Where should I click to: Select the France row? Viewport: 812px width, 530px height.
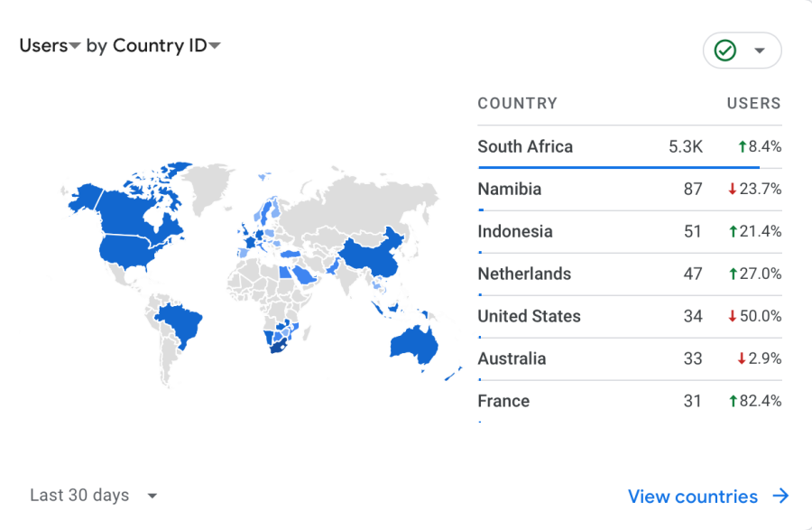[629, 402]
